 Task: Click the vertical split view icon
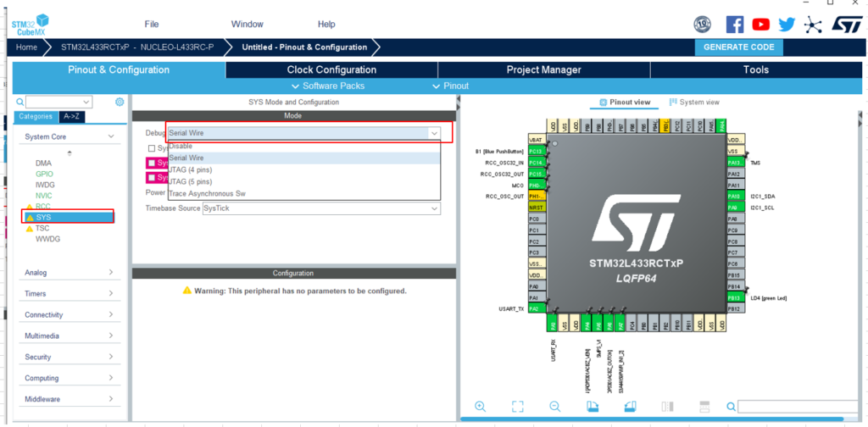click(x=668, y=407)
